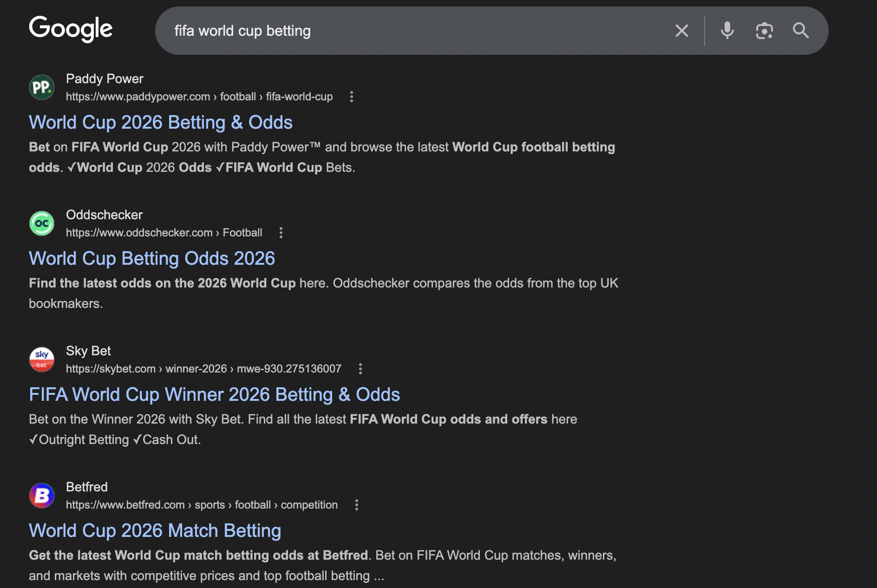The width and height of the screenshot is (877, 588).
Task: Open more options for Paddy Power result
Action: click(352, 97)
